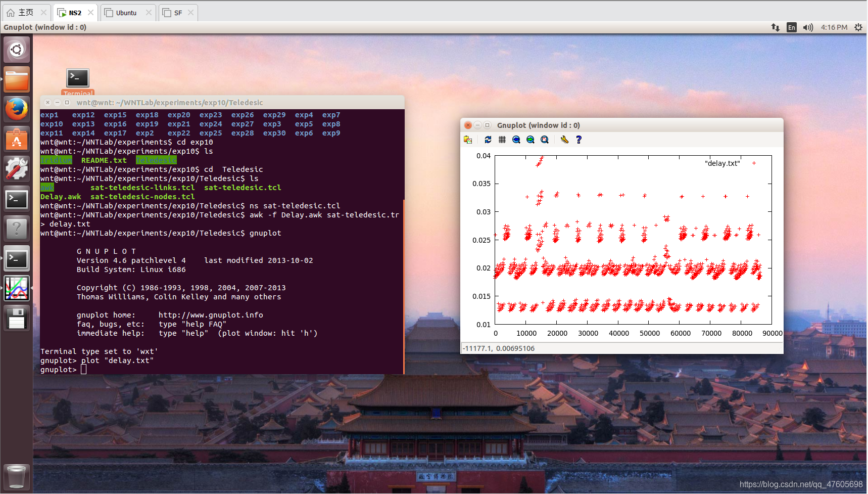Image resolution: width=868 pixels, height=494 pixels.
Task: Open the network indicator in the top panel
Action: pyautogui.click(x=776, y=27)
